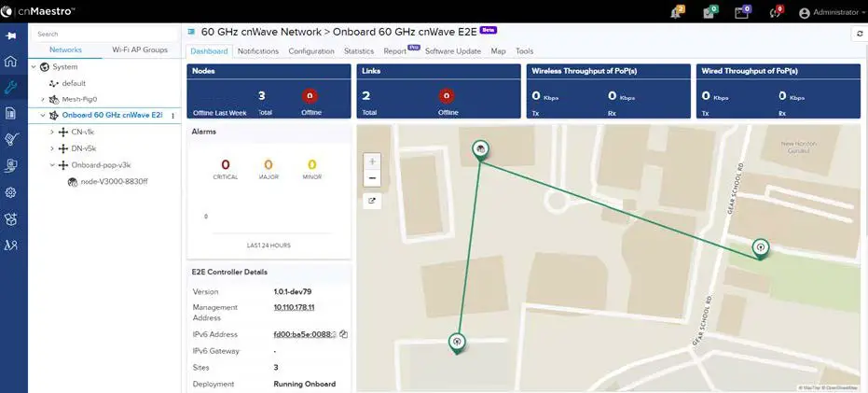868x393 pixels.
Task: Open the sync status icon with red badge
Action: [775, 12]
